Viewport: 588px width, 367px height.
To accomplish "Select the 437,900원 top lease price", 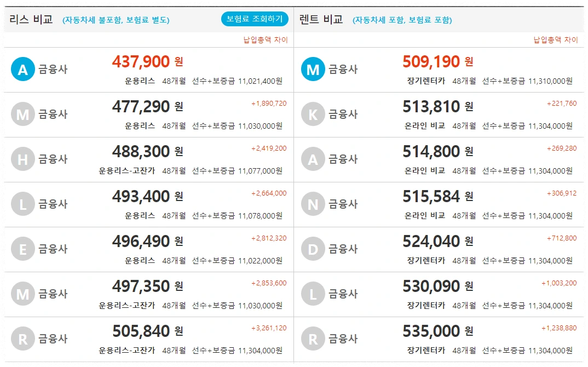I will 140,62.
